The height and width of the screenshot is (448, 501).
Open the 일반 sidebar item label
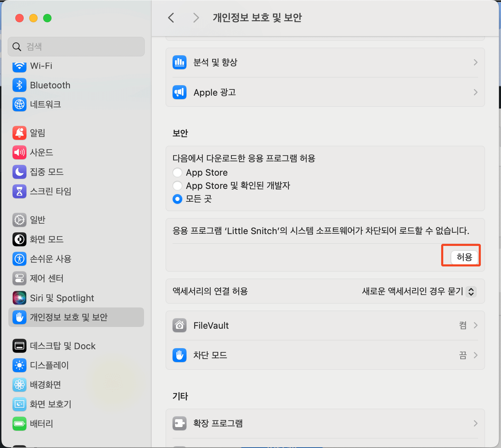pos(38,220)
